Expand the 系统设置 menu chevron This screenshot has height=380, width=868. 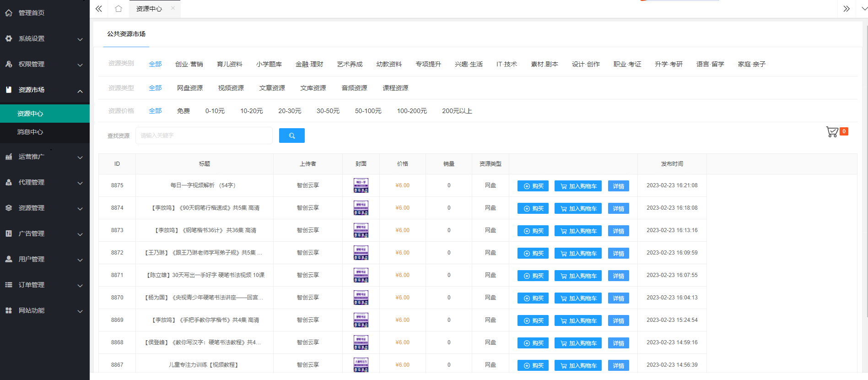pos(80,39)
